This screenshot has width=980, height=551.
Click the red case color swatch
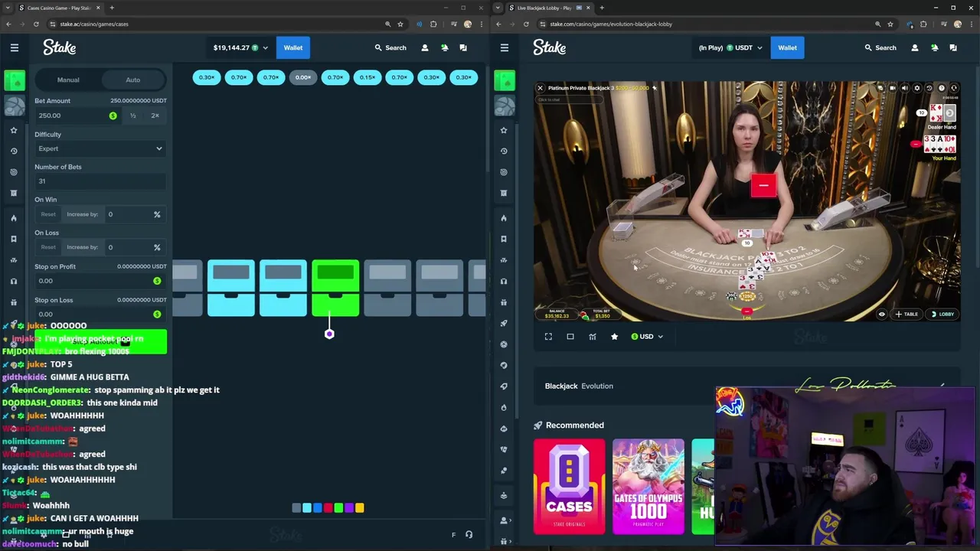pyautogui.click(x=328, y=507)
